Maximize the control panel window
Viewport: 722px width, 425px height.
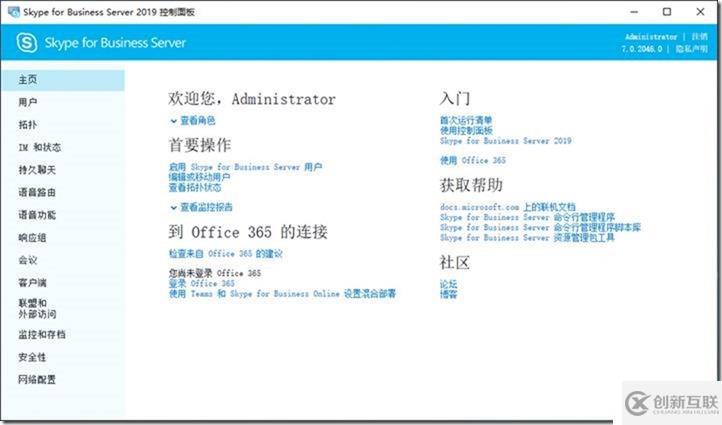[x=667, y=12]
